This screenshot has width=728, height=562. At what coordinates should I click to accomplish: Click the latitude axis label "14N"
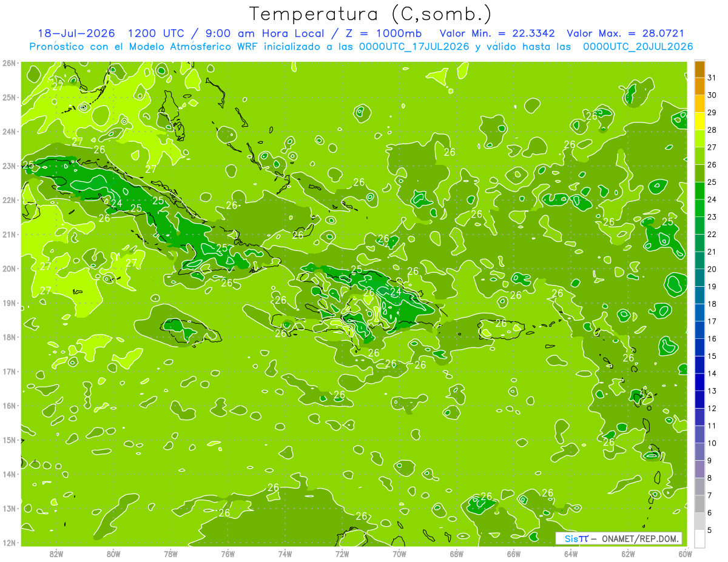point(9,474)
